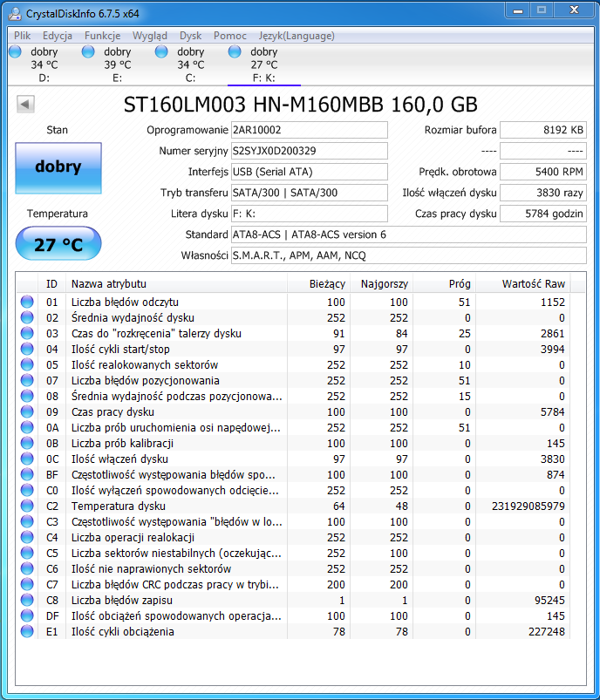Click status icon of Temperatura dysku row
The height and width of the screenshot is (700, 600).
[27, 506]
